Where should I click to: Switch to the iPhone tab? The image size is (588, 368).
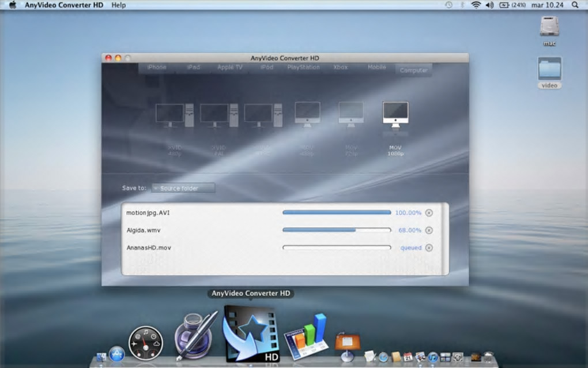tap(157, 67)
